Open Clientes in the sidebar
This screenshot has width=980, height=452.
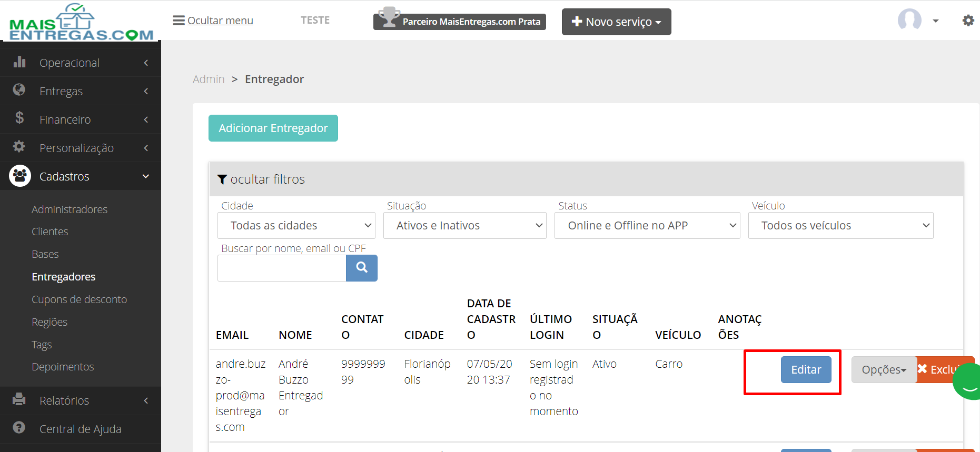50,232
